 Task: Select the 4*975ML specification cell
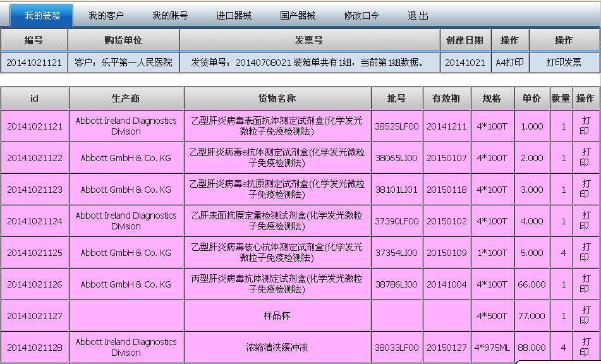[492, 347]
